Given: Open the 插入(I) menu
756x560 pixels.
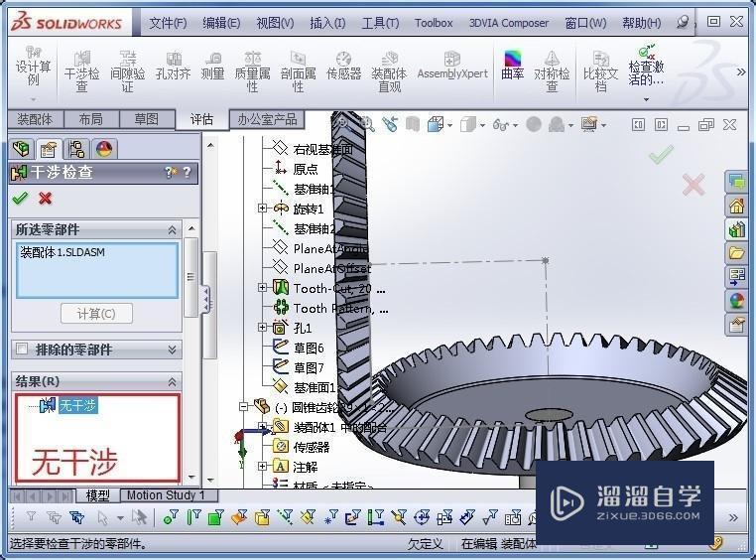Looking at the screenshot, I should point(327,23).
